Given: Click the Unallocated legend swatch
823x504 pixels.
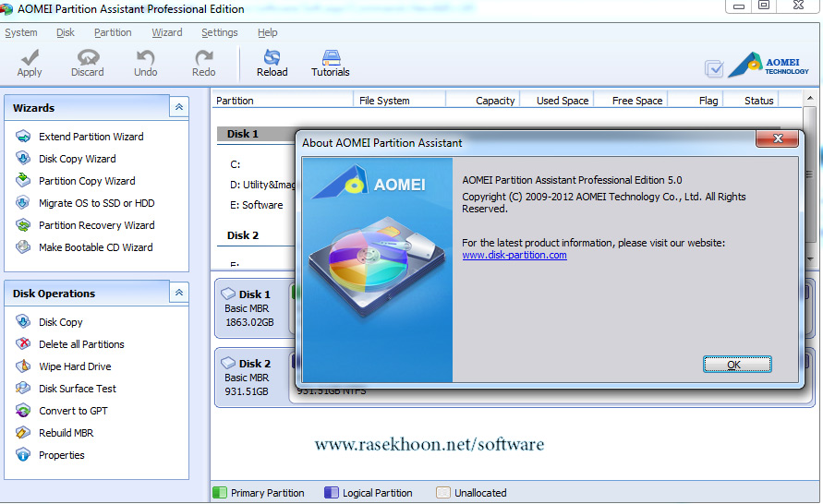Looking at the screenshot, I should tap(443, 493).
